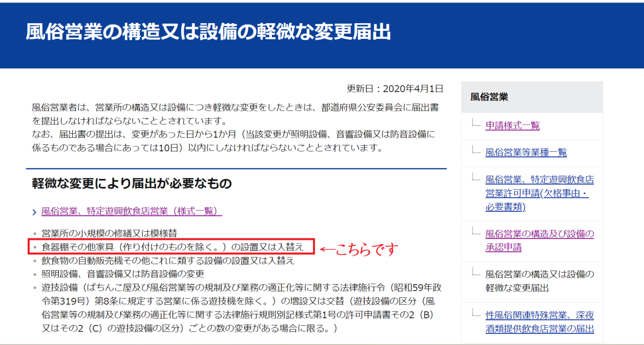This screenshot has width=644, height=345.
Task: Open 風俗営業の構造及び設備の承認申請 sidebar link
Action: point(539,240)
